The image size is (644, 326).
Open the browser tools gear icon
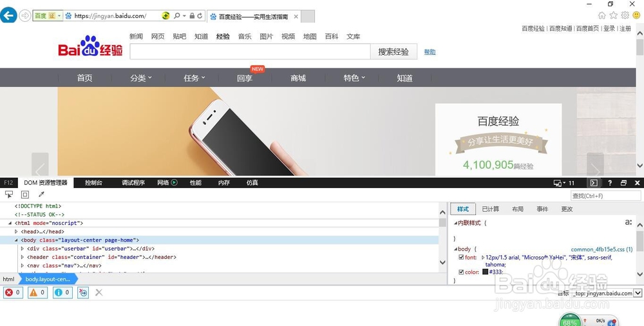(625, 15)
